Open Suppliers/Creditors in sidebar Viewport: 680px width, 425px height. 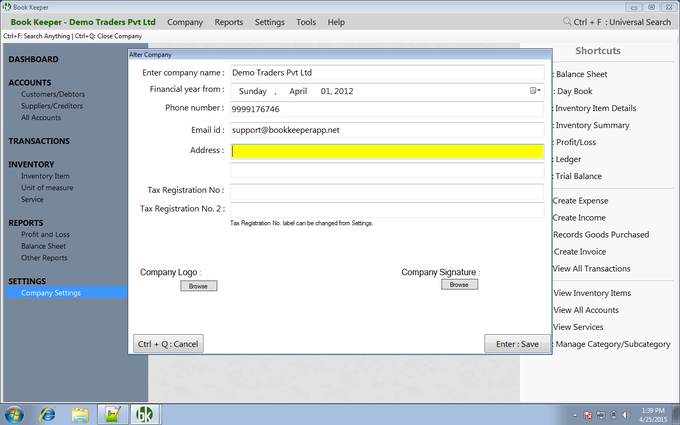tap(52, 106)
